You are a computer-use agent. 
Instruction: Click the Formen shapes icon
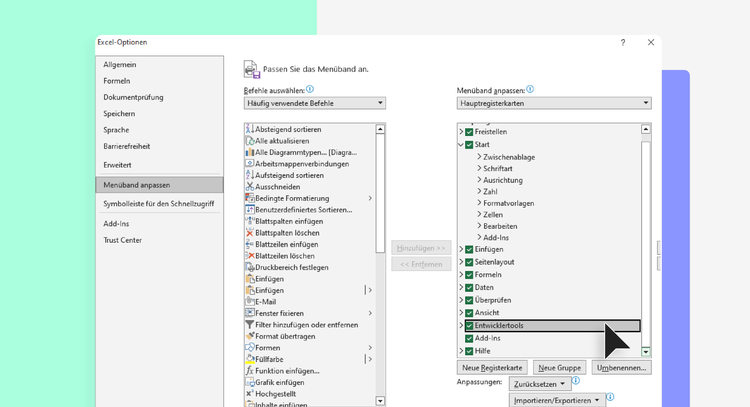pyautogui.click(x=249, y=347)
